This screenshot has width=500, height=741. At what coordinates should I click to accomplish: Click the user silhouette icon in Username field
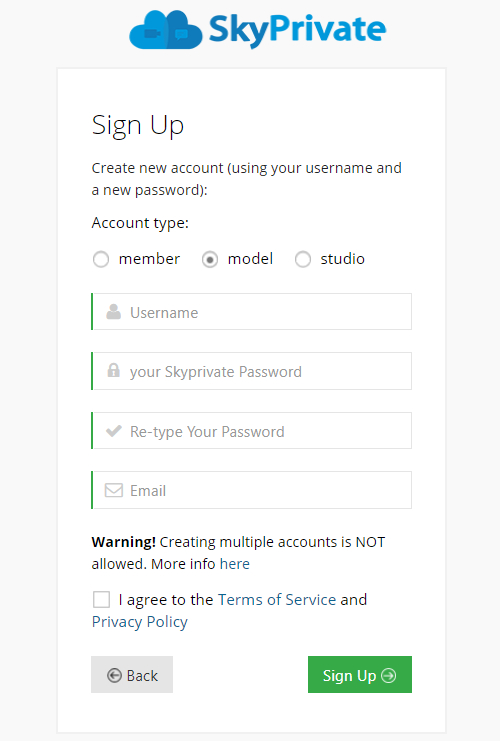coord(113,312)
